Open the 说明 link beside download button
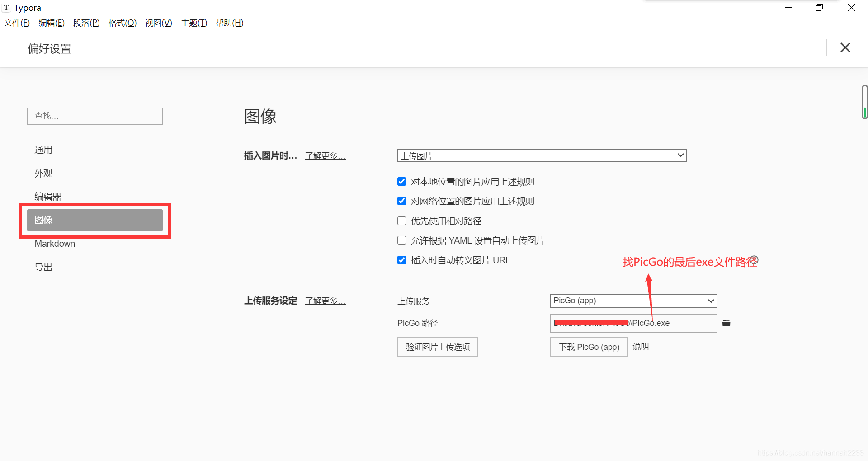 coord(641,347)
